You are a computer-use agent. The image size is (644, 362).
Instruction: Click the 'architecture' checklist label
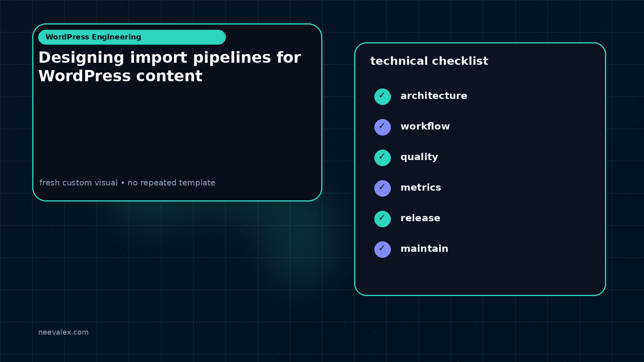click(x=433, y=96)
